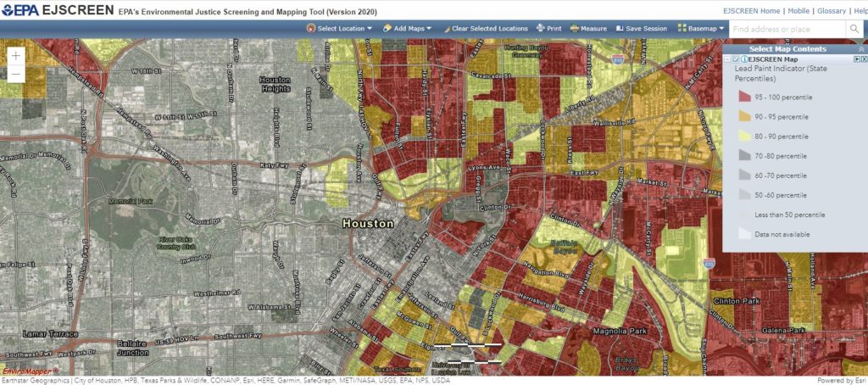Click the Data not available legend label
This screenshot has height=385, width=868.
[783, 234]
